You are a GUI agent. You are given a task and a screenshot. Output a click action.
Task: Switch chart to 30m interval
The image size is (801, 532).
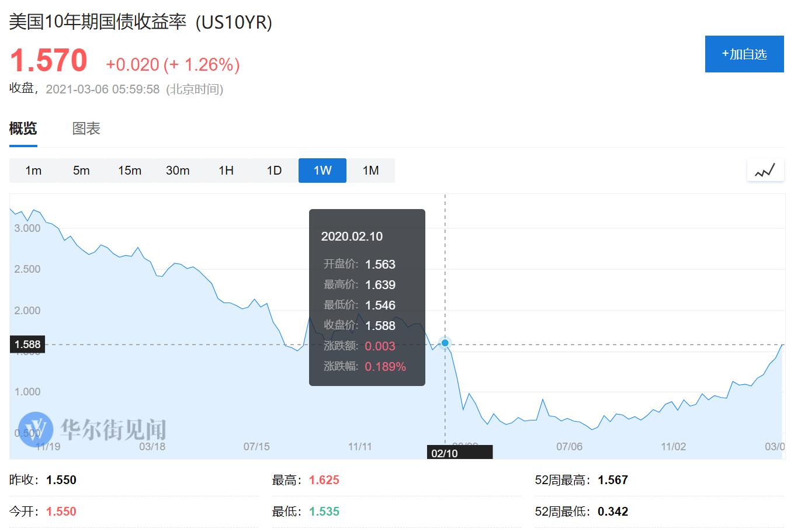[x=178, y=171]
